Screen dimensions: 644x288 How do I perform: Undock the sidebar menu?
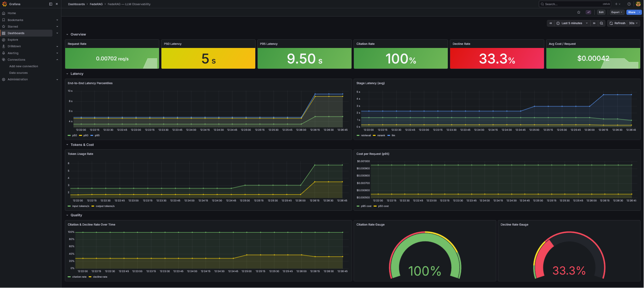pos(51,4)
